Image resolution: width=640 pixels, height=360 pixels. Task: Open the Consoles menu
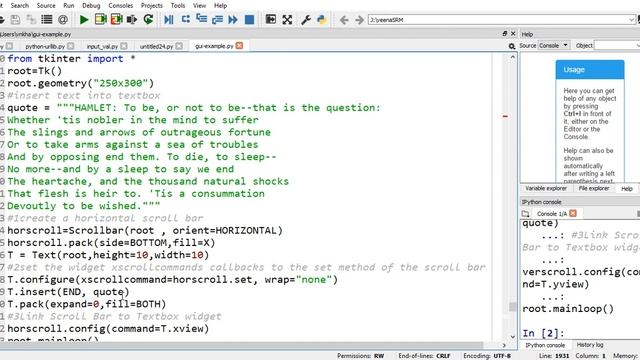click(120, 6)
